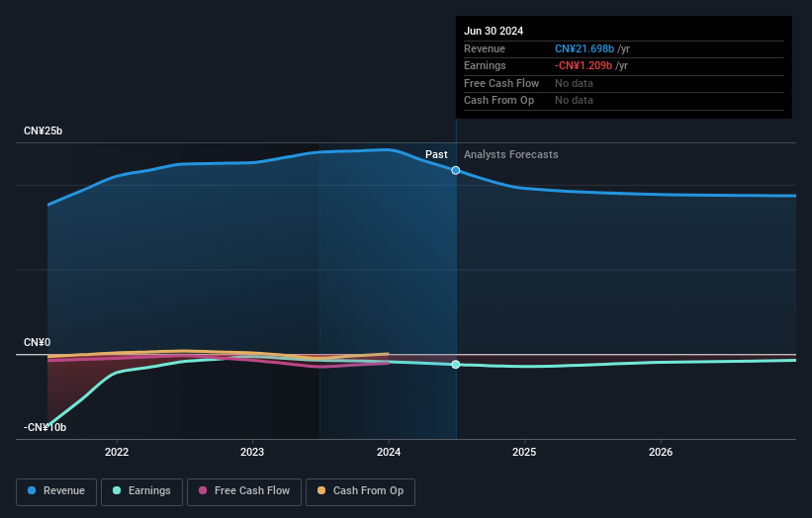Toggle the Earnings legend series
The width and height of the screenshot is (812, 518).
(141, 491)
